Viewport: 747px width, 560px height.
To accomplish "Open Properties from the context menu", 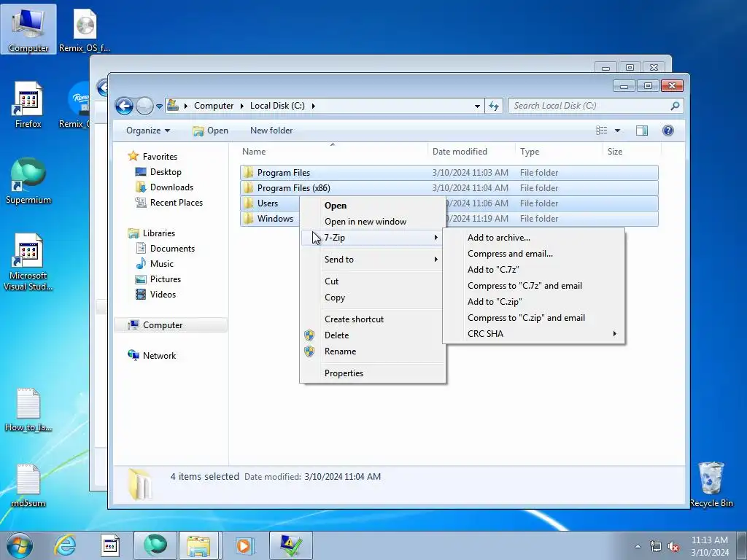I will (373, 373).
